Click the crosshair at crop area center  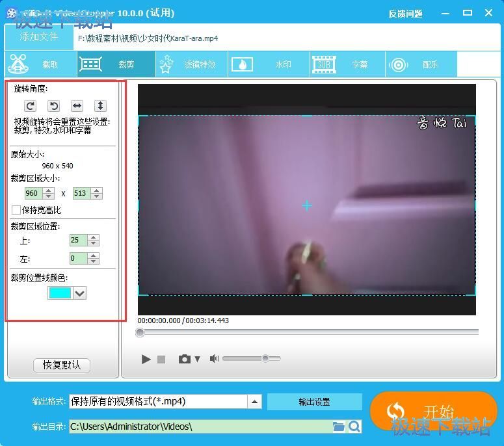click(x=307, y=205)
